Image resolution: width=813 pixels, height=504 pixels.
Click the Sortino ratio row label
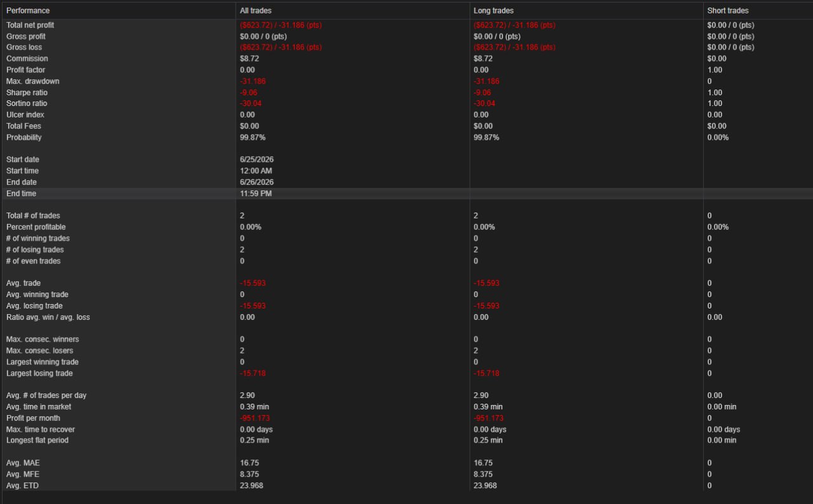click(27, 103)
